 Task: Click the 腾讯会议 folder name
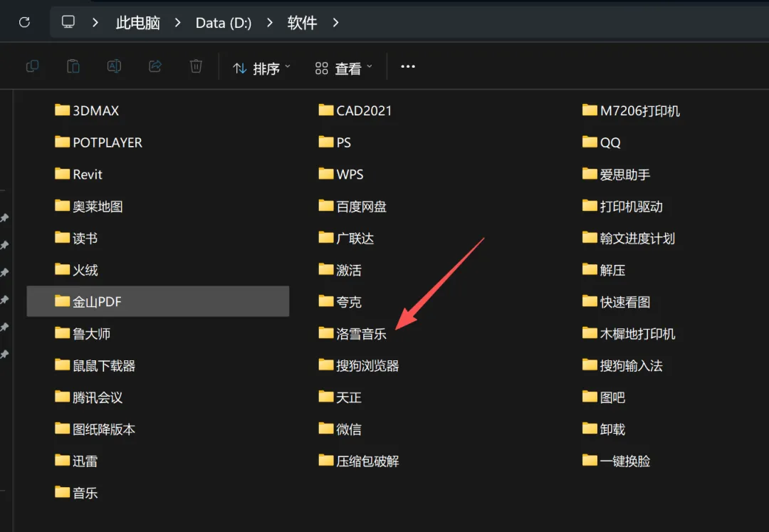pos(98,397)
